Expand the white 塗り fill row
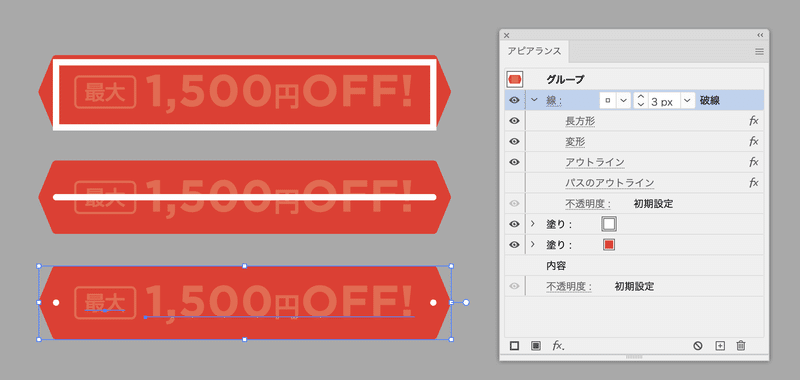Image resolution: width=800 pixels, height=380 pixels. pos(533,224)
